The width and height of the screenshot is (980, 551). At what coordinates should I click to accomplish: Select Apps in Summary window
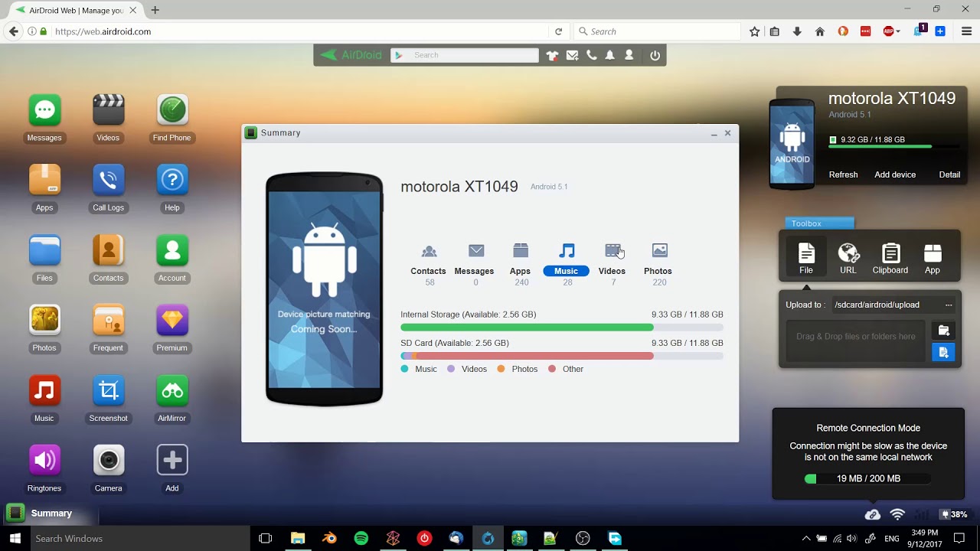(x=520, y=264)
